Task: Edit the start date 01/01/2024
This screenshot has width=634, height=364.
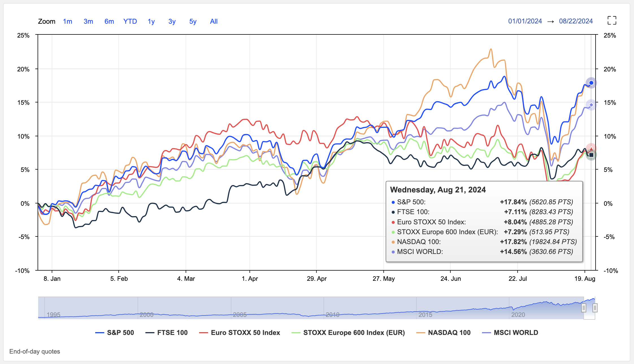Action: tap(525, 21)
